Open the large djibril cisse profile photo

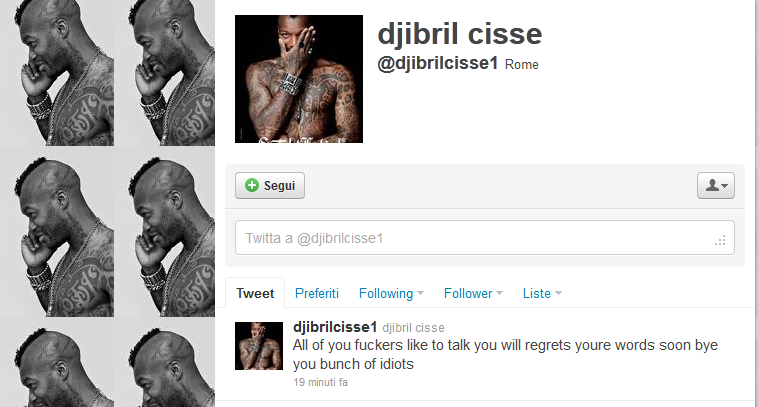tap(299, 79)
